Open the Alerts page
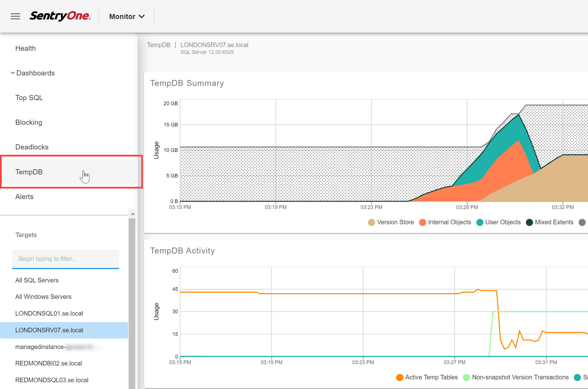 24,196
